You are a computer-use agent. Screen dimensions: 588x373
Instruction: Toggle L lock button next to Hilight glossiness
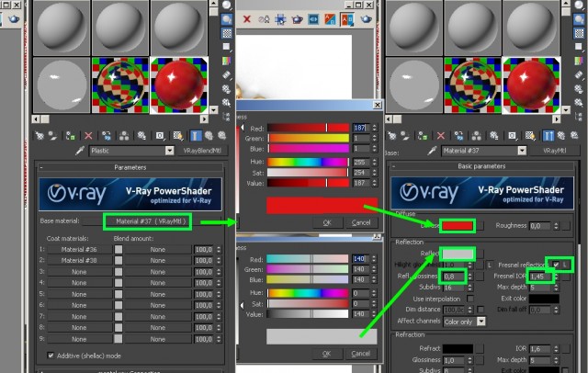point(490,265)
